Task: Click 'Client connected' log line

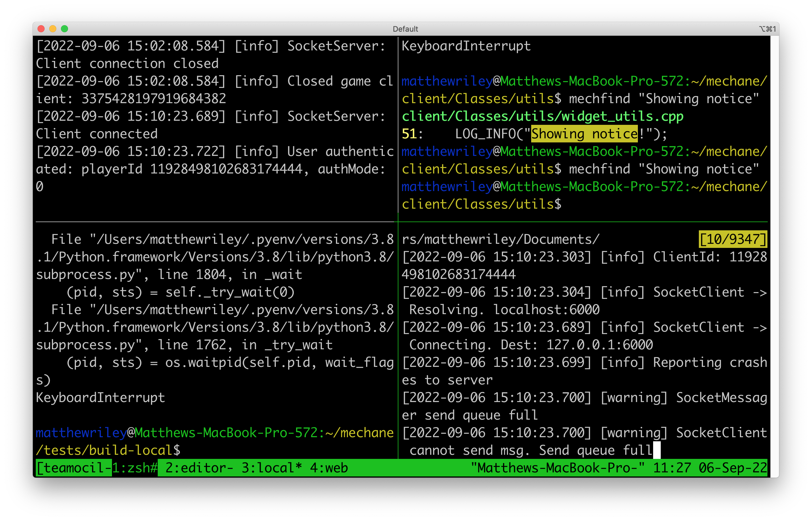Action: (97, 134)
